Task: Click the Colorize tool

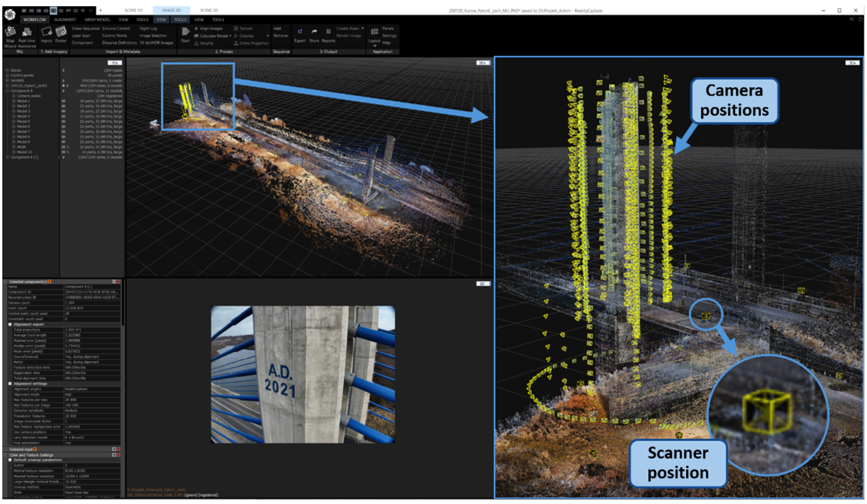Action: pos(243,36)
